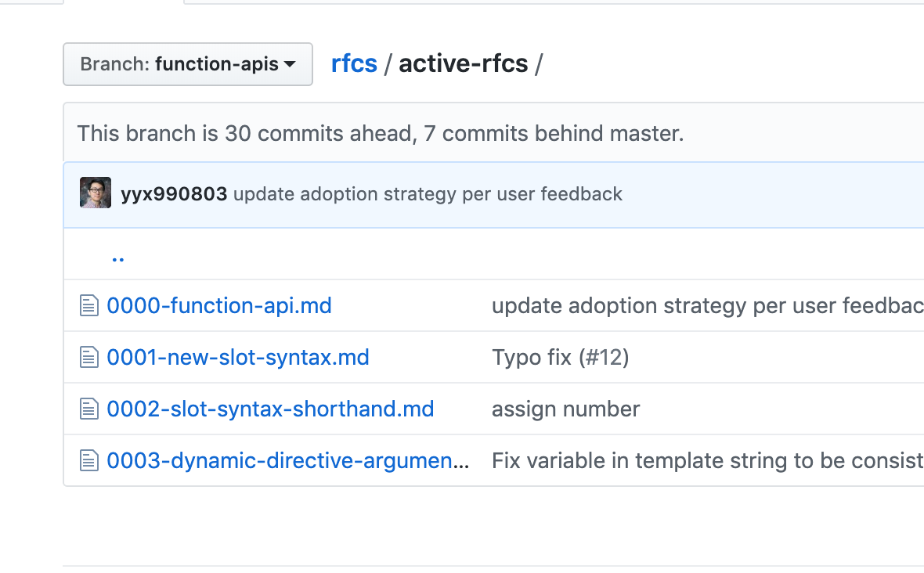Click file icon beside 0001-new-slot-syntax.md
924x573 pixels.
point(89,357)
